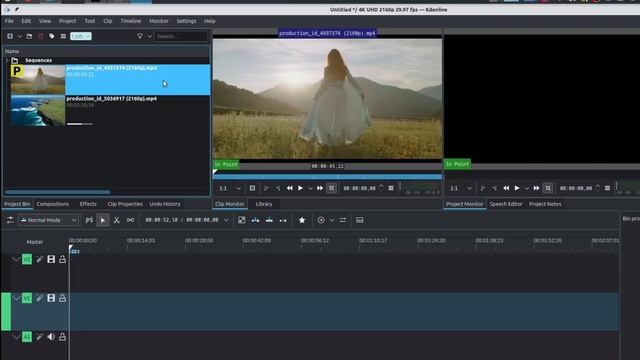Open the clip monitor hamburger options menu
Image resolution: width=640 pixels, height=360 pixels.
click(391, 188)
